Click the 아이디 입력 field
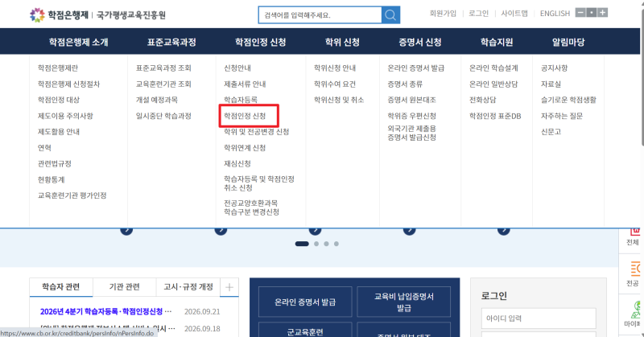 click(x=539, y=319)
